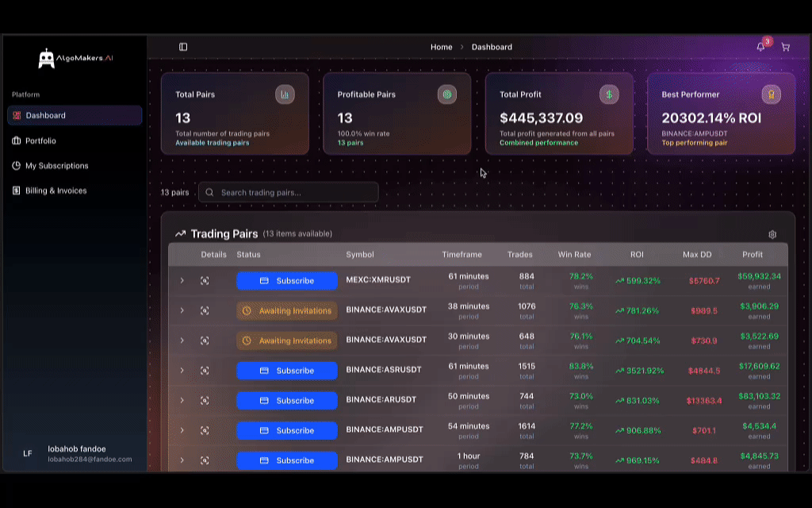Click the Search trading pairs field

[288, 192]
